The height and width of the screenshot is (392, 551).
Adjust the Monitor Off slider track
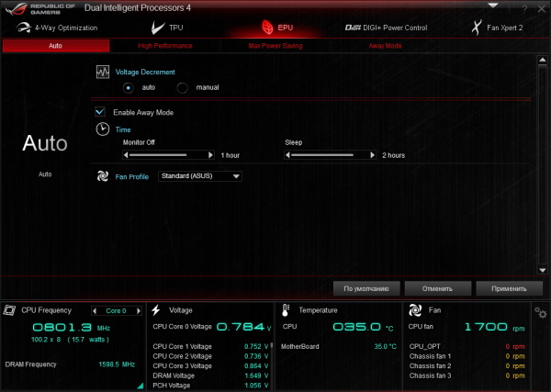coord(168,155)
